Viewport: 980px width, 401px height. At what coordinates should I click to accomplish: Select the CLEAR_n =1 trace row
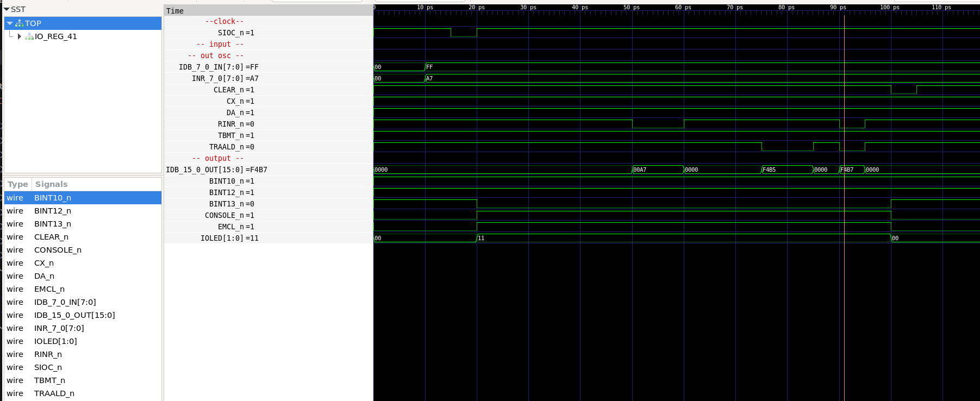coord(269,90)
